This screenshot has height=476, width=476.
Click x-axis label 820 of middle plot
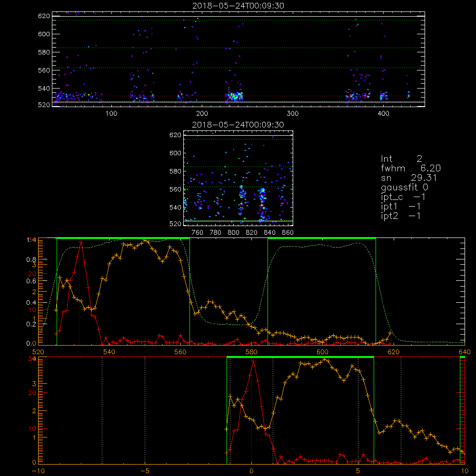tap(252, 233)
